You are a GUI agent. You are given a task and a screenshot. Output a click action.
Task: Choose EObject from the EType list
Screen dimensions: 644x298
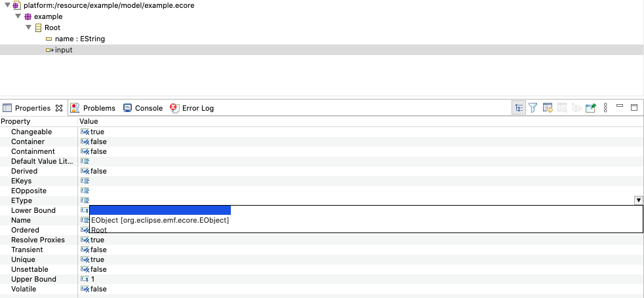click(160, 221)
